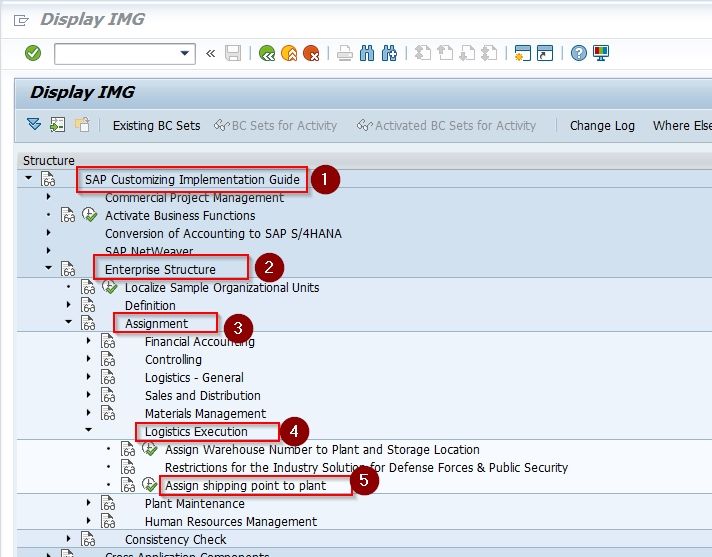Select SAP Customizing Implementation Guide text

pos(192,180)
